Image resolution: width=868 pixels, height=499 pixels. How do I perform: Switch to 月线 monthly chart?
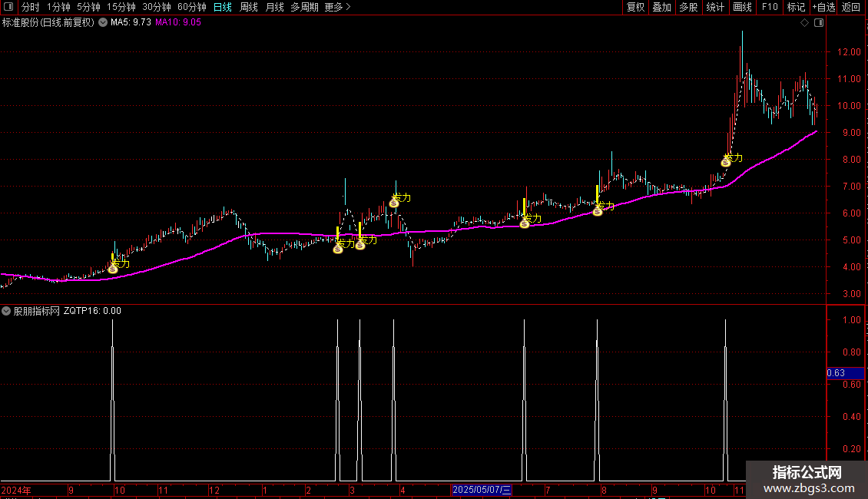click(274, 7)
